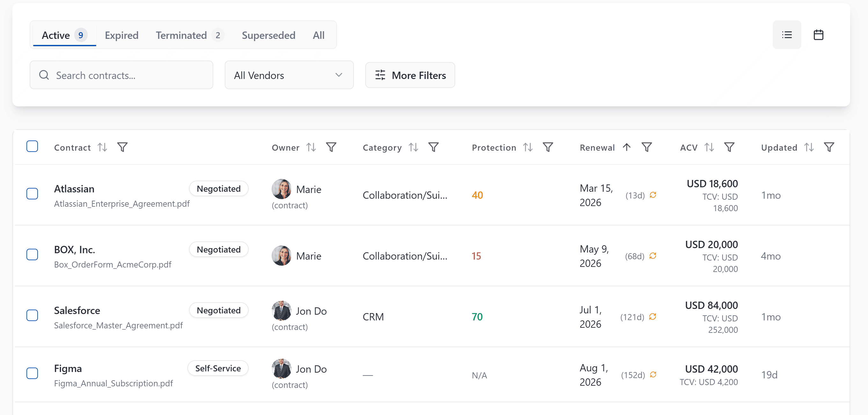868x415 pixels.
Task: Open the All Vendors dropdown
Action: click(289, 75)
